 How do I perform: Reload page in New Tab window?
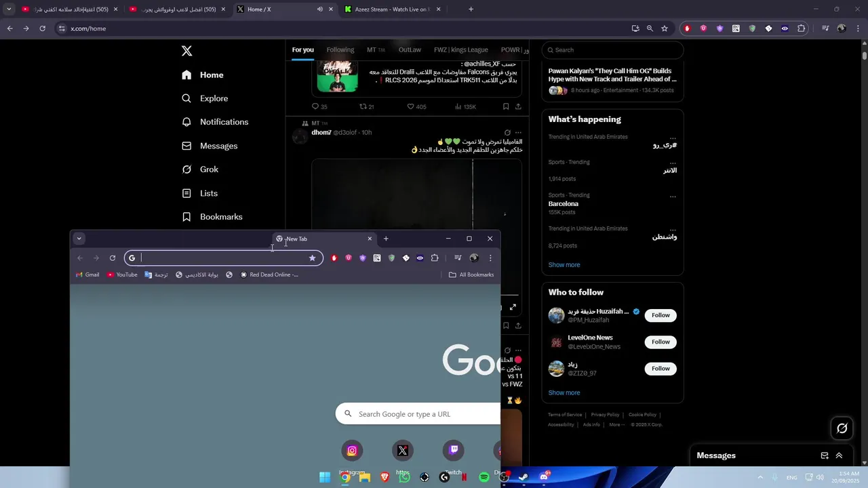[x=113, y=258]
